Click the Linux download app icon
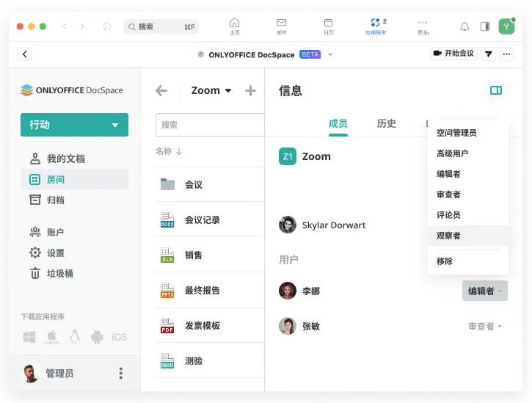 pos(75,337)
